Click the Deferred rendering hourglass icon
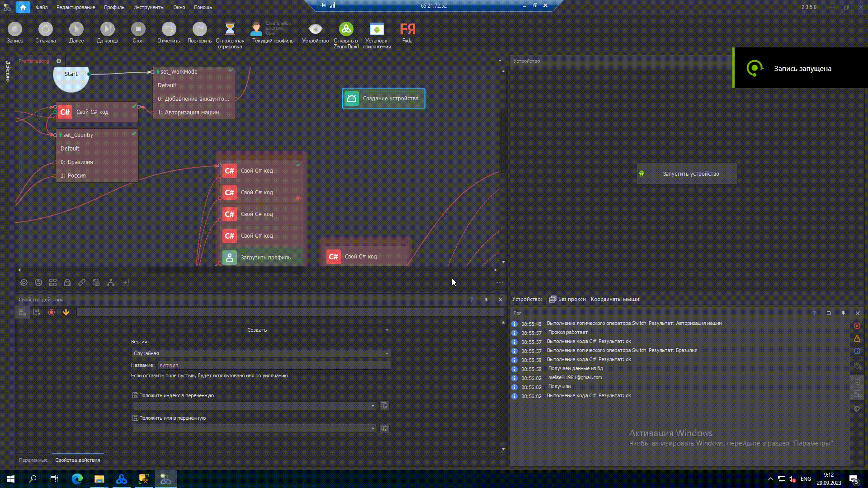This screenshot has height=488, width=868. [x=230, y=30]
